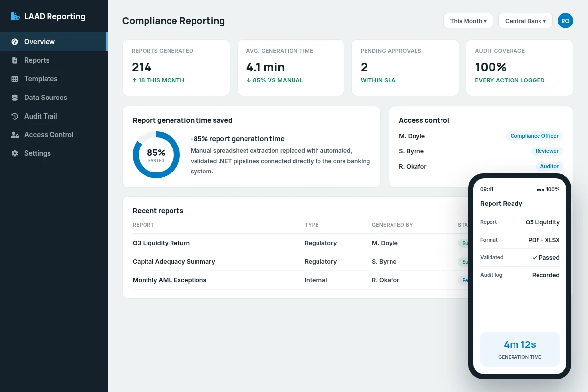Click the Compliance Officer role badge
This screenshot has width=588, height=392.
[x=535, y=136]
